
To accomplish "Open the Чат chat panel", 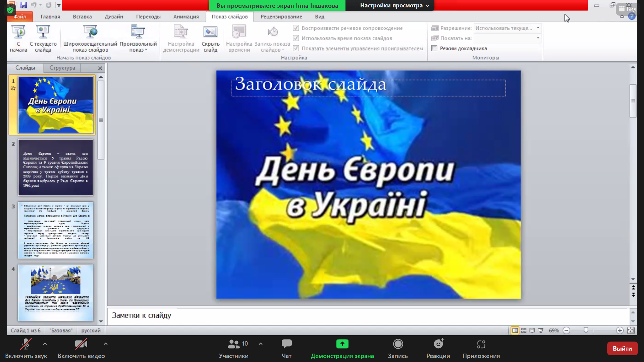I will pyautogui.click(x=286, y=349).
